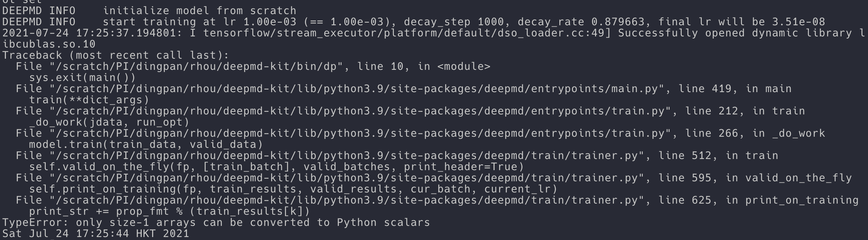The height and width of the screenshot is (240, 868).
Task: Click trainer.py path at line 512
Action: point(347,156)
